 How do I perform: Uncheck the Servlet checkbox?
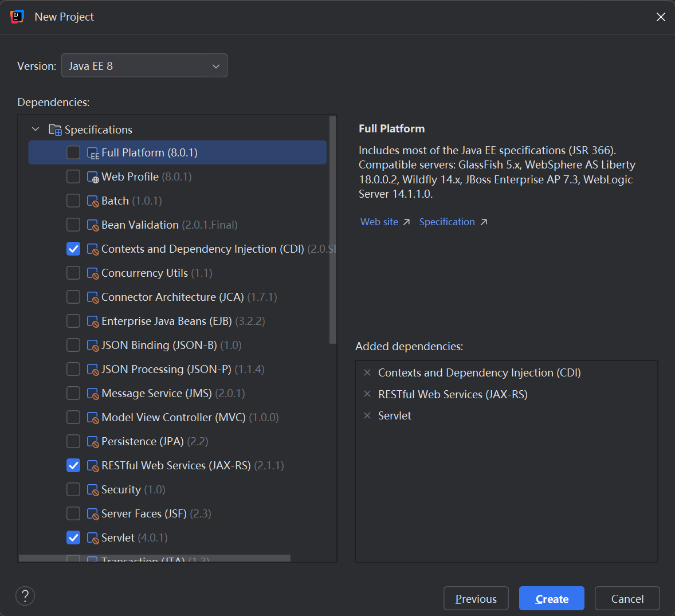[x=73, y=537]
